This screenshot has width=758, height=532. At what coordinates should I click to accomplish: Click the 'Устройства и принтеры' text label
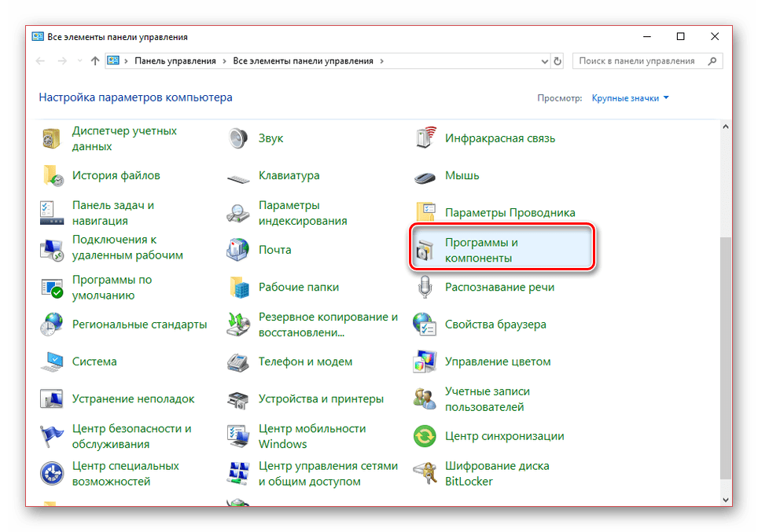pos(321,399)
